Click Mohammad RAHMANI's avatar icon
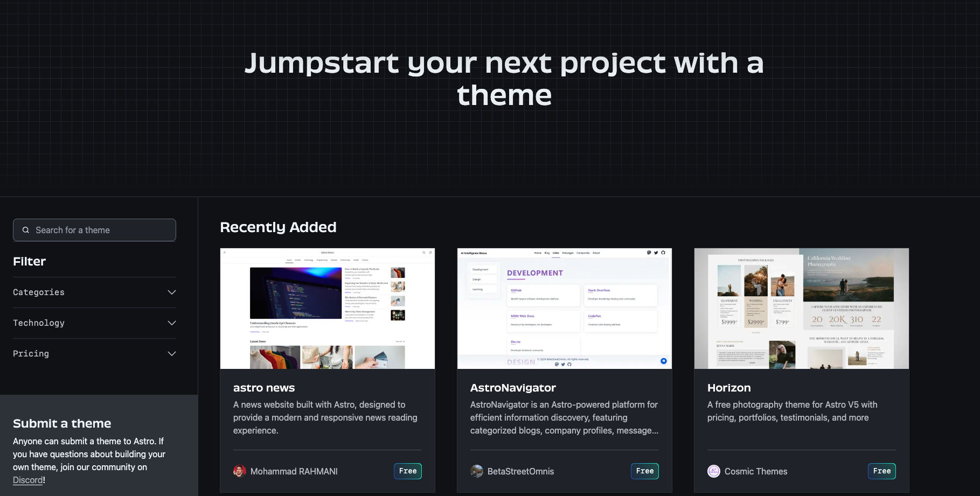Image resolution: width=980 pixels, height=496 pixels. point(240,471)
